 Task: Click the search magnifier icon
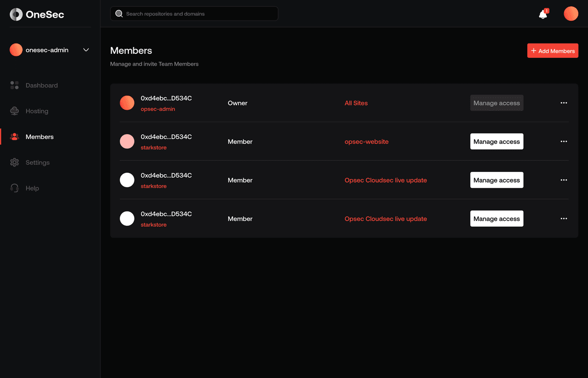tap(119, 14)
